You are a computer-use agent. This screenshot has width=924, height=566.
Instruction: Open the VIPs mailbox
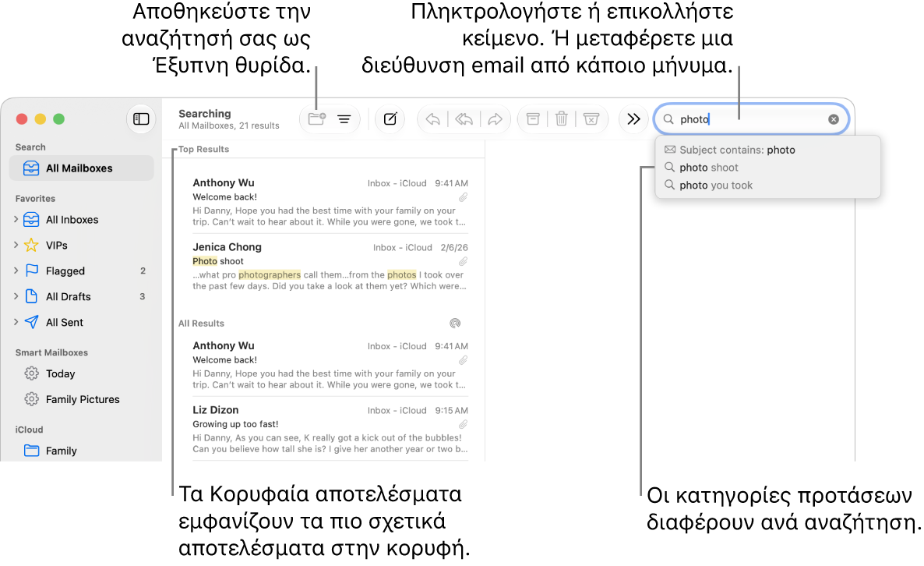(57, 246)
